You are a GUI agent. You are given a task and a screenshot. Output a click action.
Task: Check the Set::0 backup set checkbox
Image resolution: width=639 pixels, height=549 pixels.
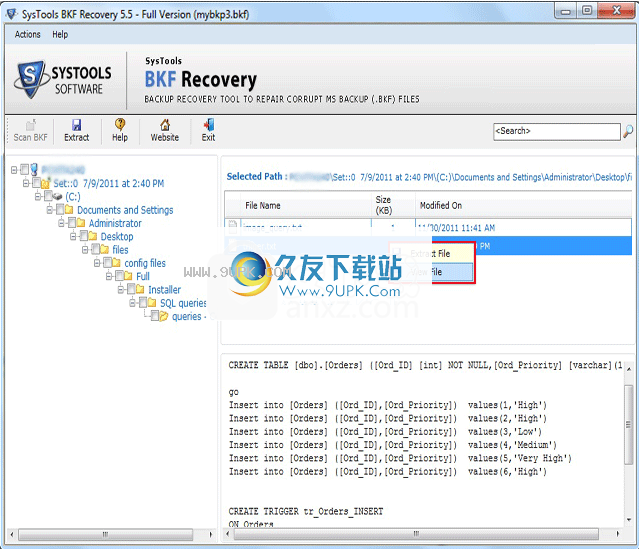pyautogui.click(x=37, y=183)
